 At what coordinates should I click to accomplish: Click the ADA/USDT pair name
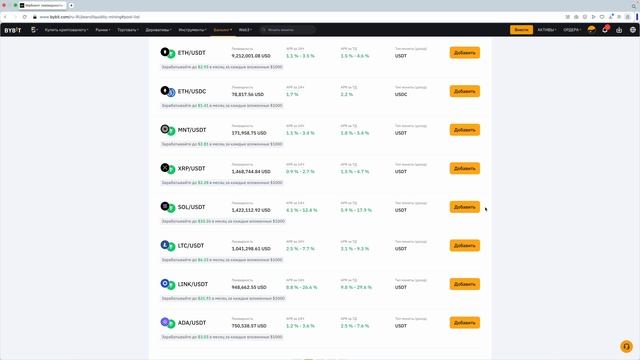(x=192, y=323)
